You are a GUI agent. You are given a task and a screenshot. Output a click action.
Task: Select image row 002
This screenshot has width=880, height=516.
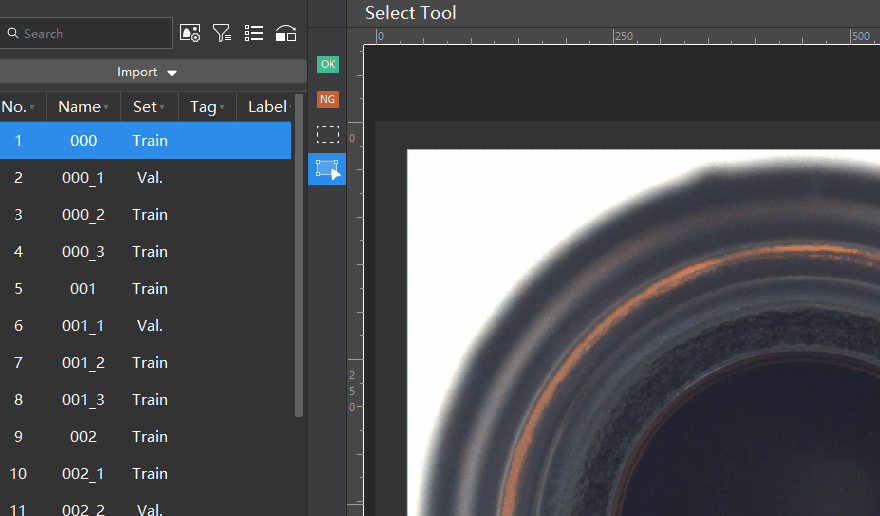[x=84, y=437]
